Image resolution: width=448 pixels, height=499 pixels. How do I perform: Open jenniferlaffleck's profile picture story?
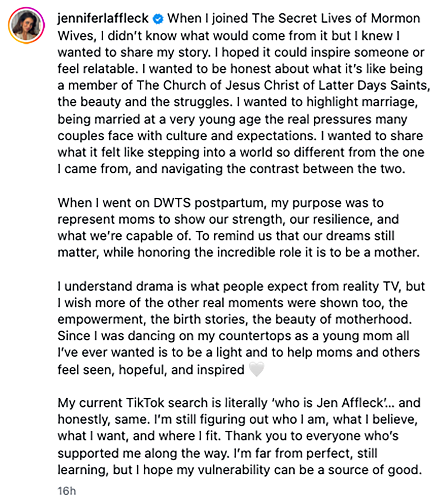pos(26,25)
